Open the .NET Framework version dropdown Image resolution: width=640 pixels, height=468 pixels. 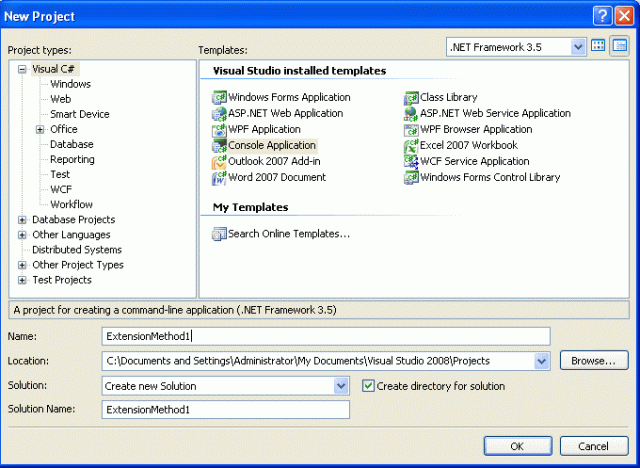click(578, 47)
